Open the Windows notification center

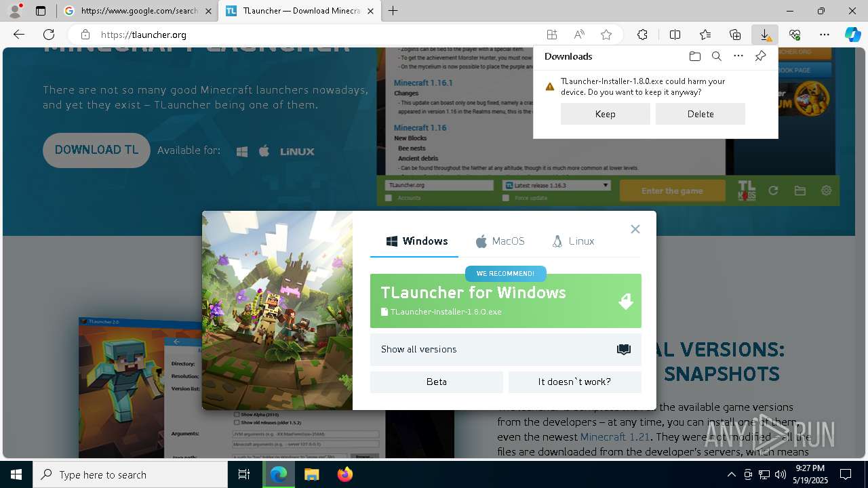[x=846, y=474]
